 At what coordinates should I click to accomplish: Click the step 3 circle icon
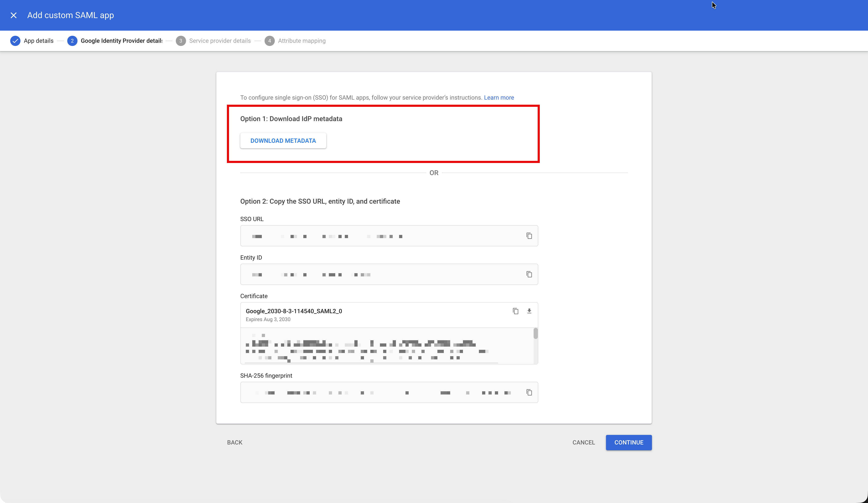(180, 41)
